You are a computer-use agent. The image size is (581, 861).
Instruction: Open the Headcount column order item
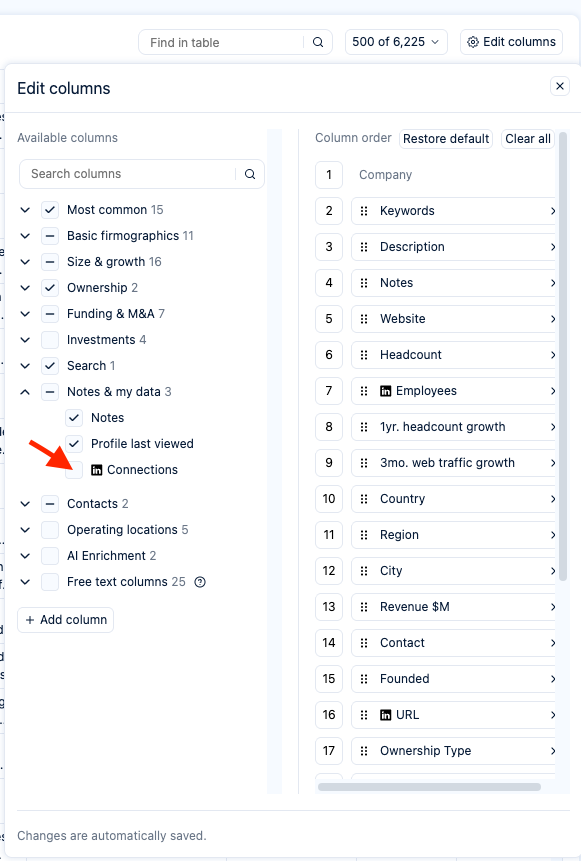454,355
